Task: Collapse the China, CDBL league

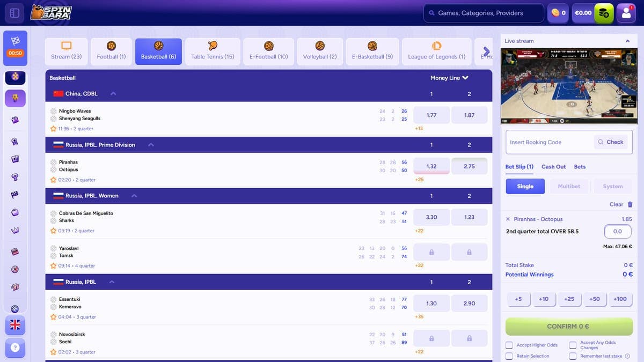Action: pyautogui.click(x=113, y=93)
